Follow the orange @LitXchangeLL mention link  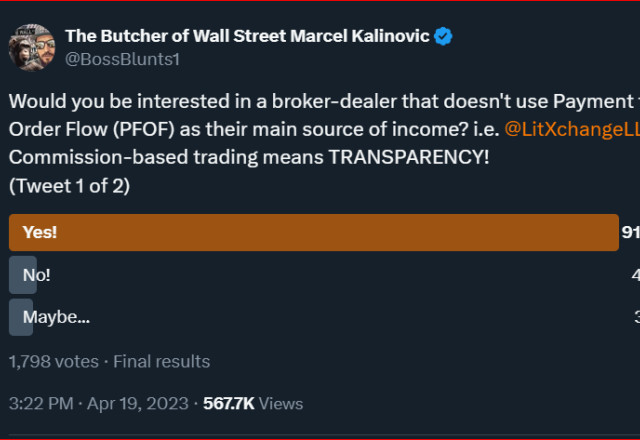pos(572,129)
